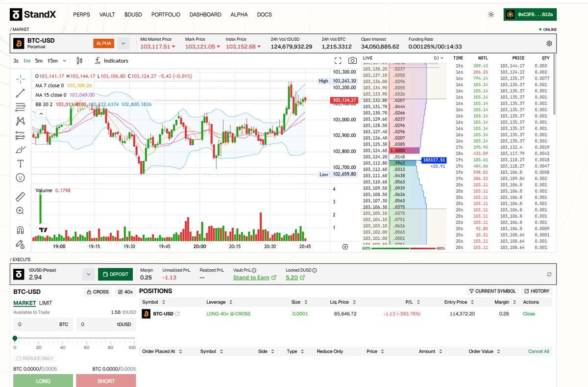The width and height of the screenshot is (588, 387).
Task: Close the BTC-USD position
Action: (x=529, y=314)
